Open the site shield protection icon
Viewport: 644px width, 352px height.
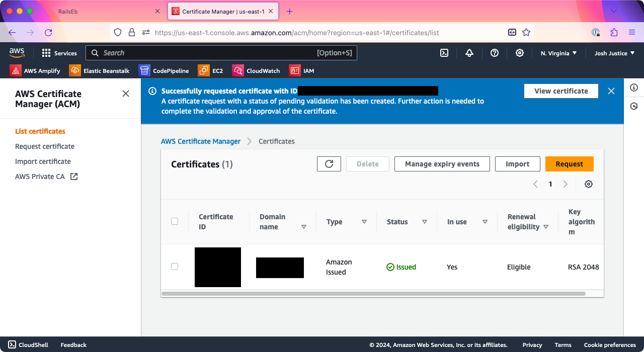click(x=118, y=32)
